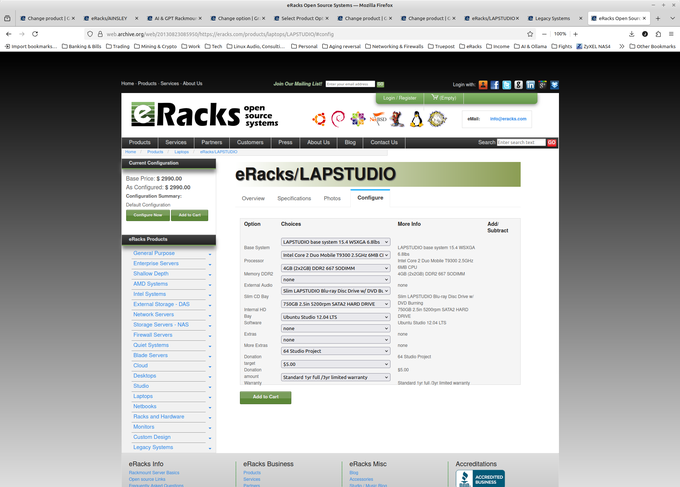Open the Laptops category in sidebar
Image resolution: width=680 pixels, height=487 pixels.
143,396
